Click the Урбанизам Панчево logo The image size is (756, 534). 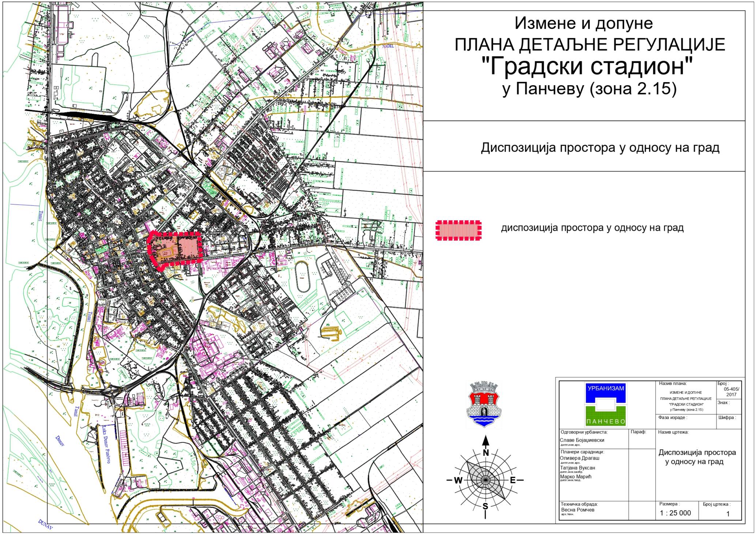point(605,404)
